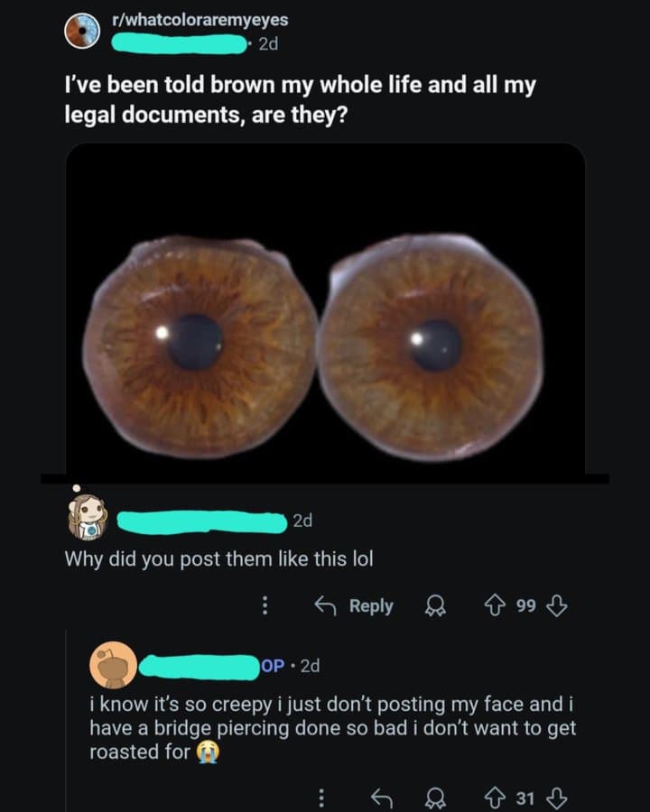
Task: Open the post title about brown eyes
Action: click(x=300, y=99)
